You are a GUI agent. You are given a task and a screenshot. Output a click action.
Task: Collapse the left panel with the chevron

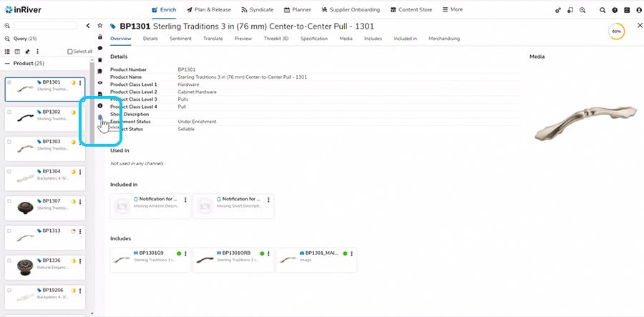pos(88,26)
